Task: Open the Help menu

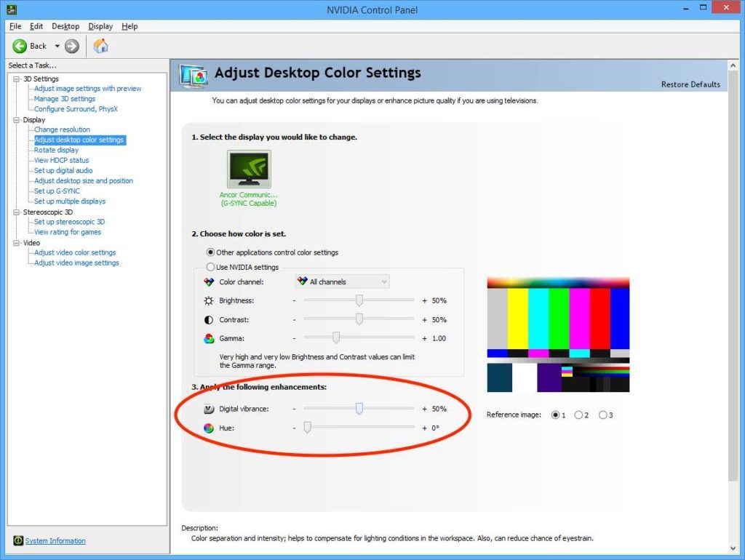Action: point(130,26)
